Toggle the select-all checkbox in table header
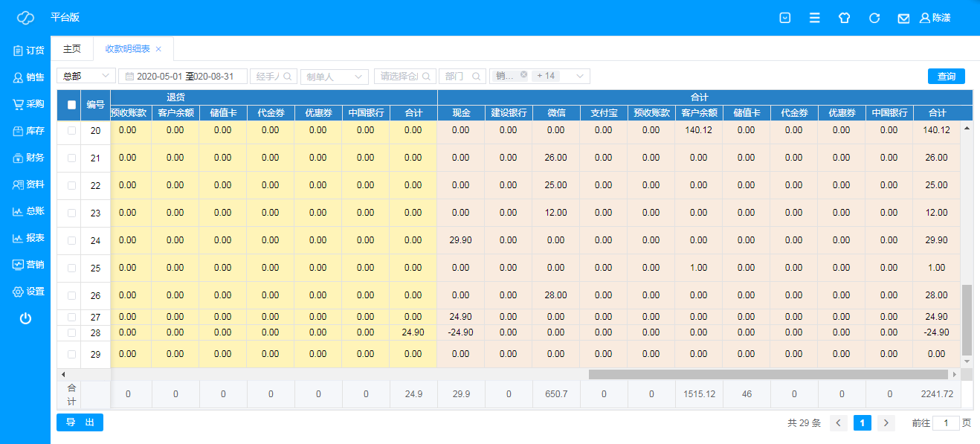The width and height of the screenshot is (980, 444). (72, 105)
